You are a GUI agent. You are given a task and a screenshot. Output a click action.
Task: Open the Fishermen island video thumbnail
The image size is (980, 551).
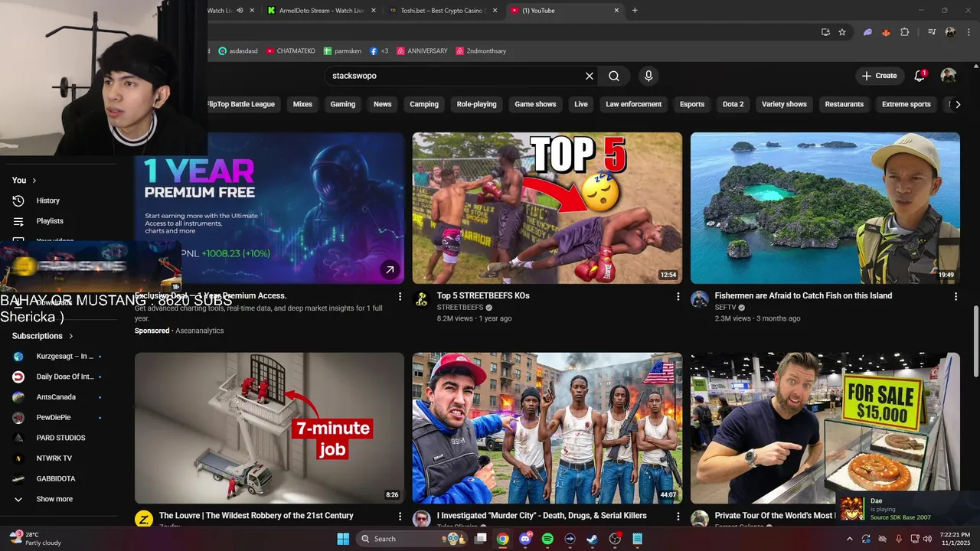pos(825,208)
